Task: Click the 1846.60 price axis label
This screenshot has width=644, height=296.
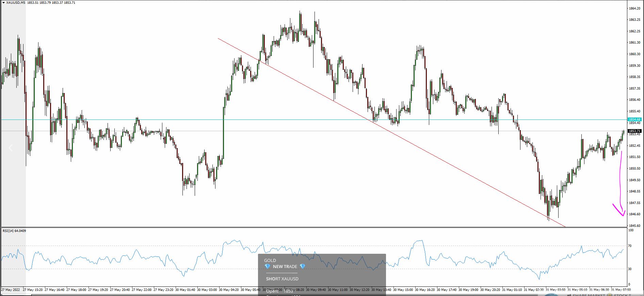Action: (635, 214)
